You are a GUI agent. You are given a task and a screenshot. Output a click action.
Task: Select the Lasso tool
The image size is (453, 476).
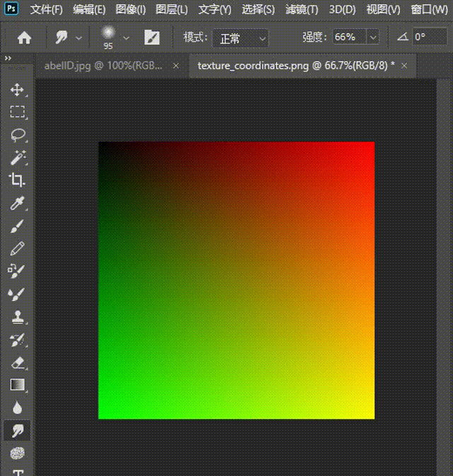tap(17, 135)
